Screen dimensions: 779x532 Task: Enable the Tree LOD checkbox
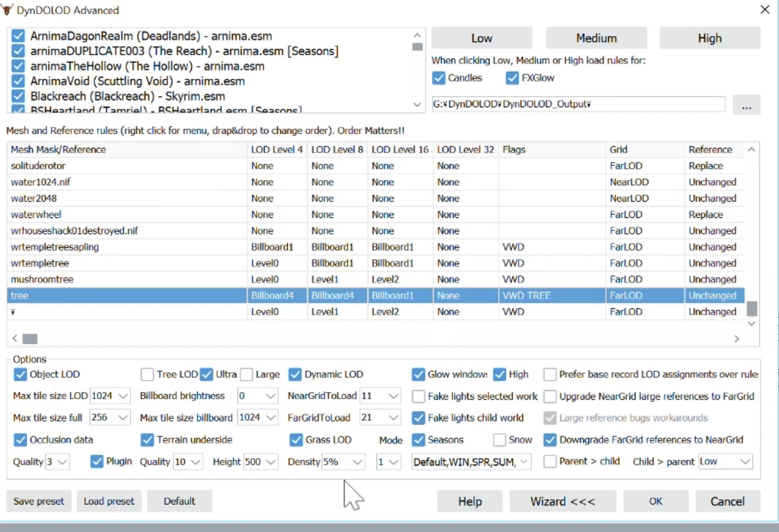147,374
